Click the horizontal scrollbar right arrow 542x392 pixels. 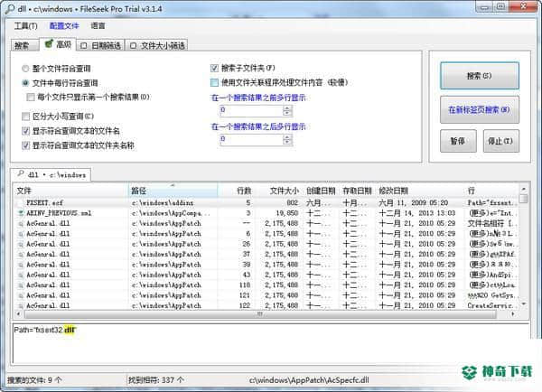513,314
